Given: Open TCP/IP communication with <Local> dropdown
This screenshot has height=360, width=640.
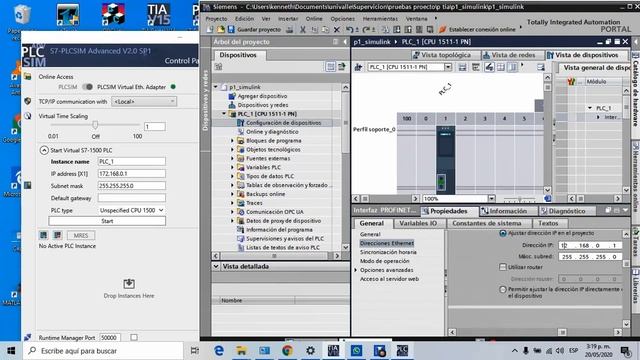Looking at the screenshot, I should pos(144,101).
